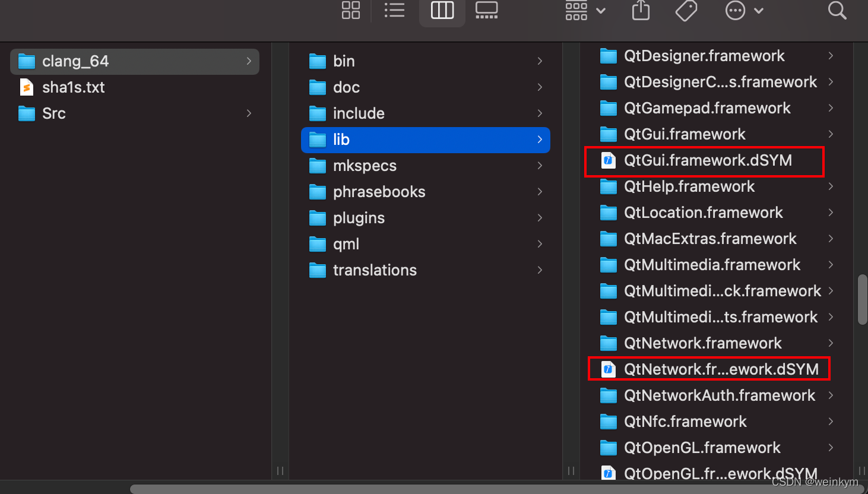Select the lib folder

[x=426, y=140]
